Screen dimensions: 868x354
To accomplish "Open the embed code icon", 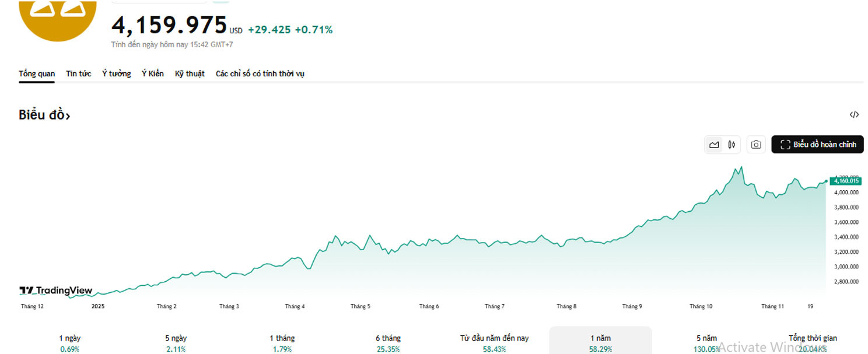I will (854, 115).
